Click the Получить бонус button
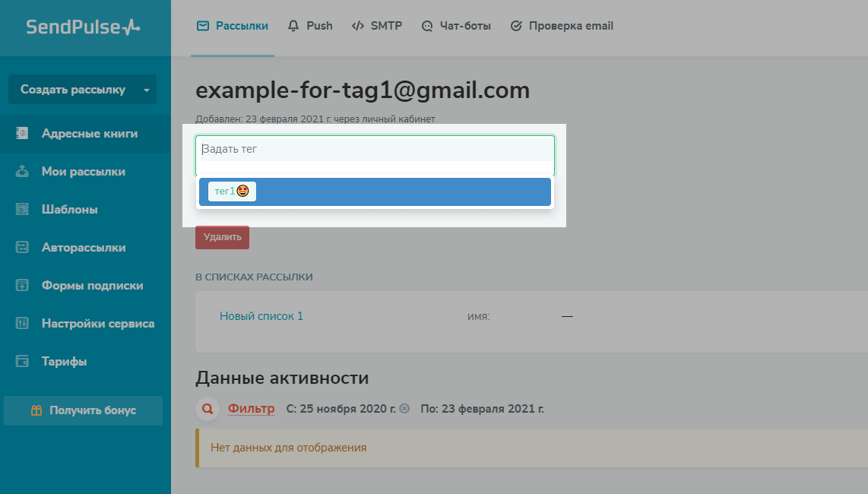 tap(84, 410)
